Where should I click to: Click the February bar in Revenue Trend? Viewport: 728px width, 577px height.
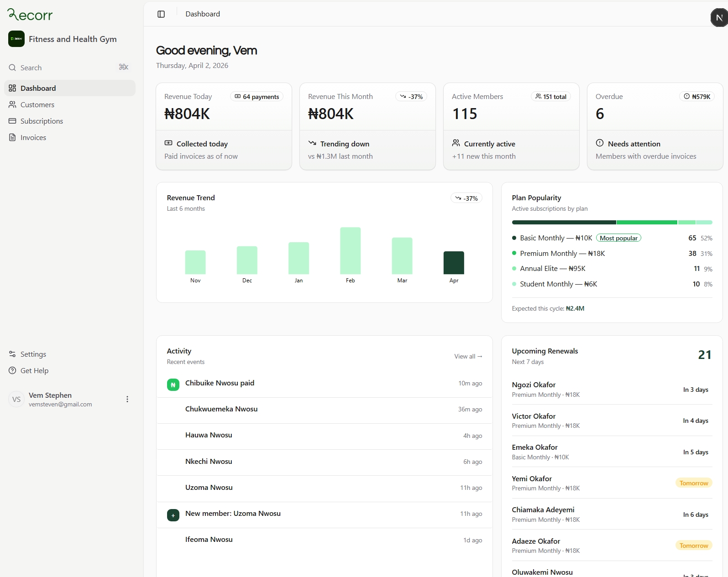350,250
